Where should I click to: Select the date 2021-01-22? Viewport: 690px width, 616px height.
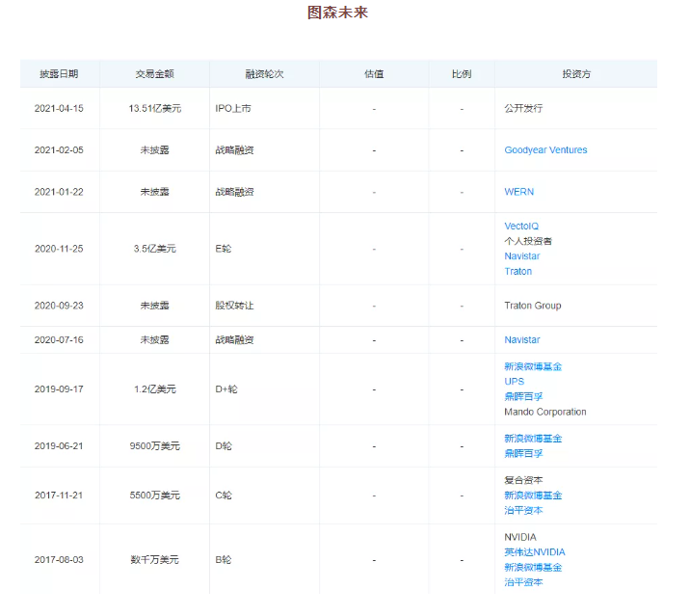[x=59, y=192]
